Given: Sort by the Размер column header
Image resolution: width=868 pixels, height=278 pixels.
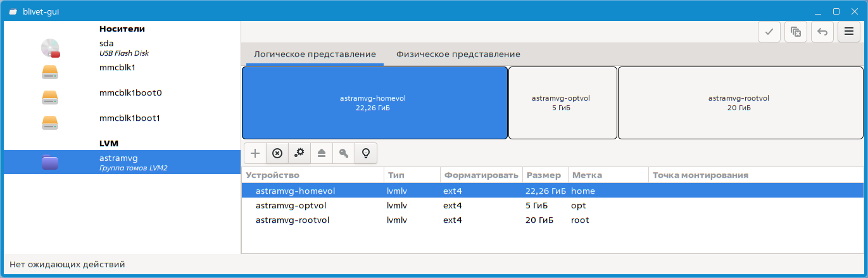Looking at the screenshot, I should click(543, 175).
